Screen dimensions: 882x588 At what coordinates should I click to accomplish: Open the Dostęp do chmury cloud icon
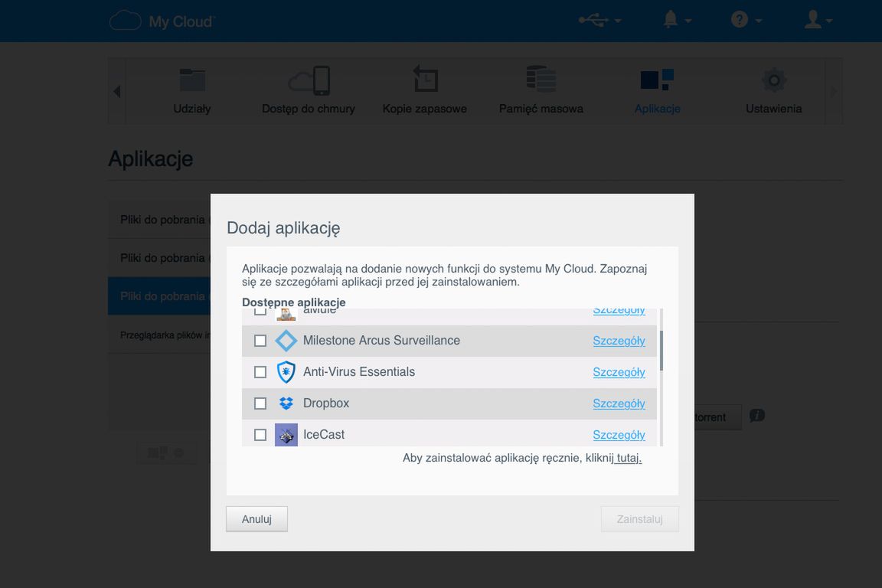pyautogui.click(x=309, y=80)
